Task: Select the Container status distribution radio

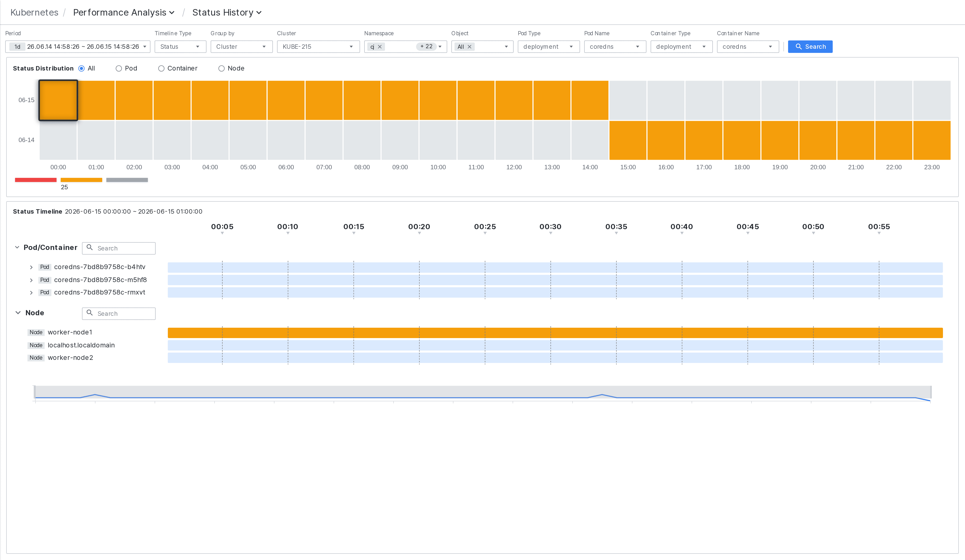Action: 161,68
